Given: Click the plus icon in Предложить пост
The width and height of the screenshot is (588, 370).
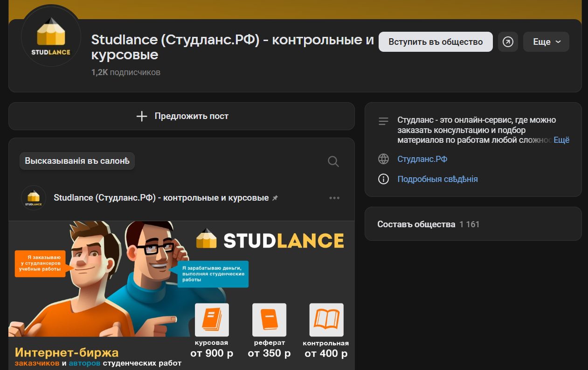Looking at the screenshot, I should coord(142,116).
